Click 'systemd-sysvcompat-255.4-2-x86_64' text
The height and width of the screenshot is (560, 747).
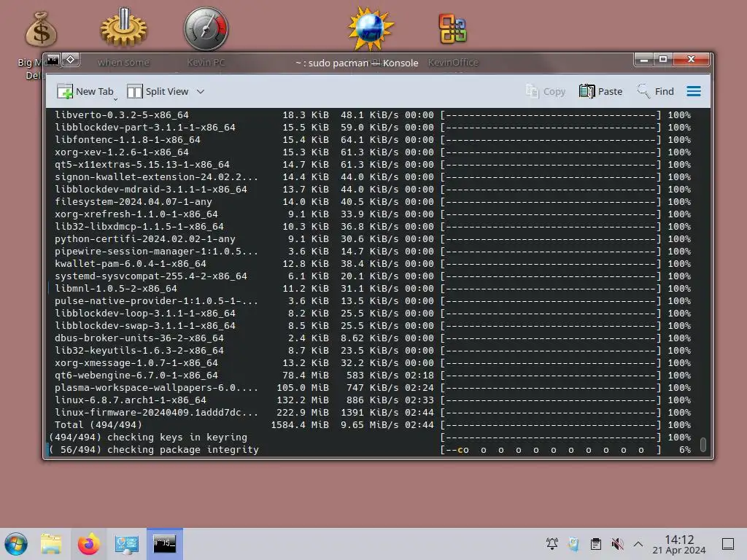151,276
